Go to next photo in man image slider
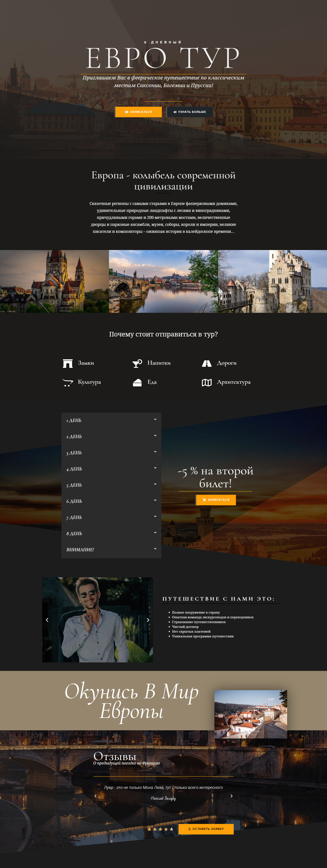This screenshot has width=327, height=868. point(148,620)
